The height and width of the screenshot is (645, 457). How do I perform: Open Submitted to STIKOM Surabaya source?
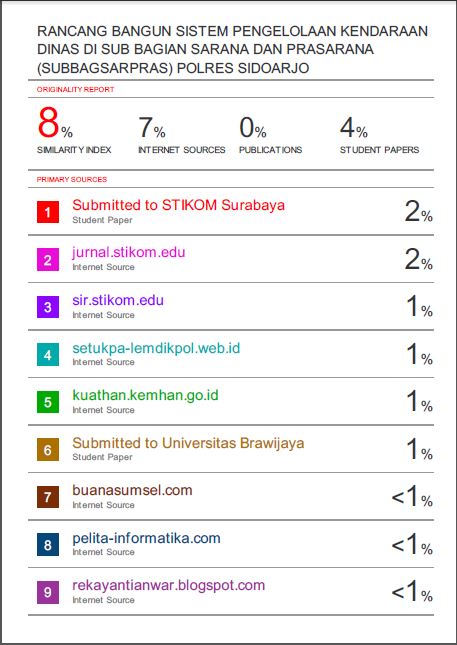click(x=179, y=205)
